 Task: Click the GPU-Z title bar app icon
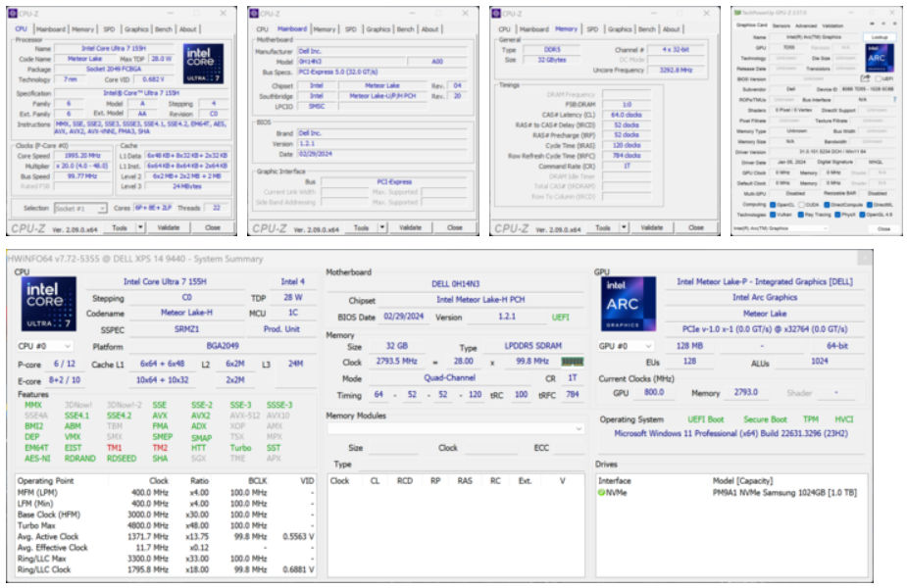pyautogui.click(x=737, y=13)
